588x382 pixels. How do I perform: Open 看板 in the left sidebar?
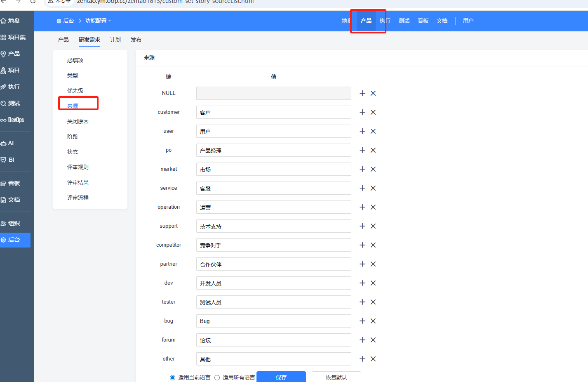[11, 183]
